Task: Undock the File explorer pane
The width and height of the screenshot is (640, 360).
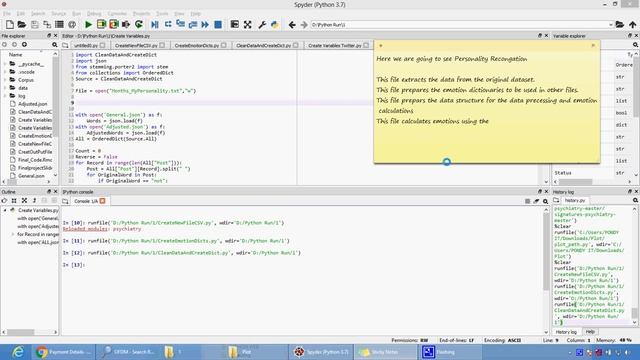Action: click(49, 36)
